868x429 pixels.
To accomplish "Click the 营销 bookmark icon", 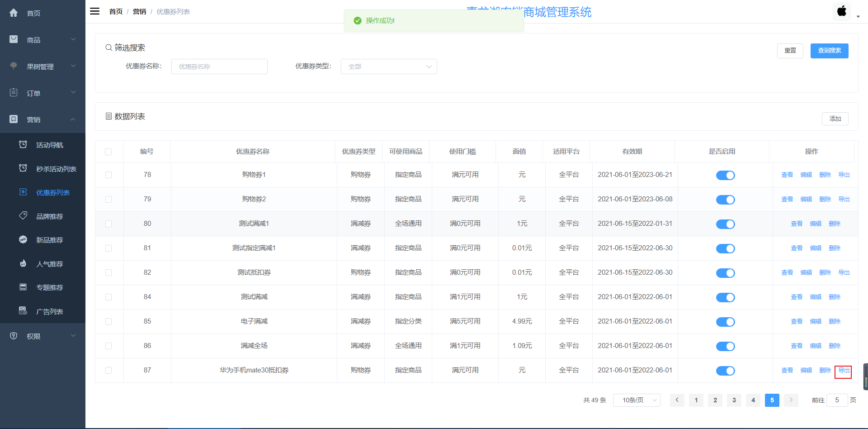I will [14, 119].
